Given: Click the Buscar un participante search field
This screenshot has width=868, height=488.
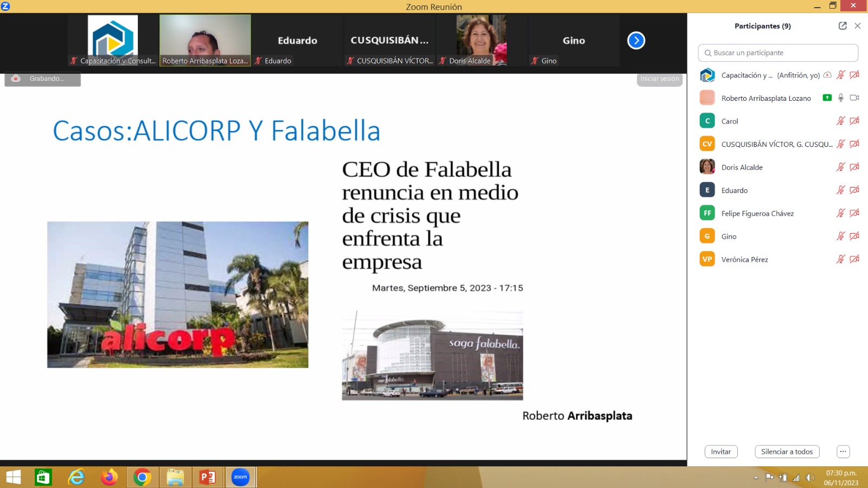Looking at the screenshot, I should pos(778,53).
